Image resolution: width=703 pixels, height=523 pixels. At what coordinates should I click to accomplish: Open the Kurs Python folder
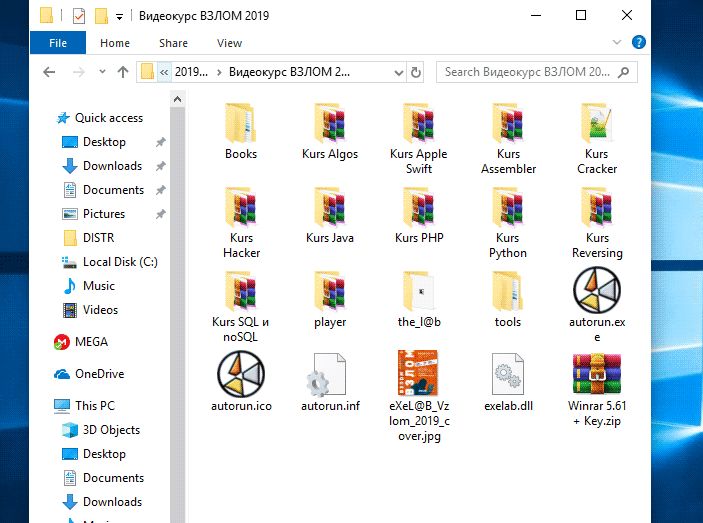tap(508, 223)
